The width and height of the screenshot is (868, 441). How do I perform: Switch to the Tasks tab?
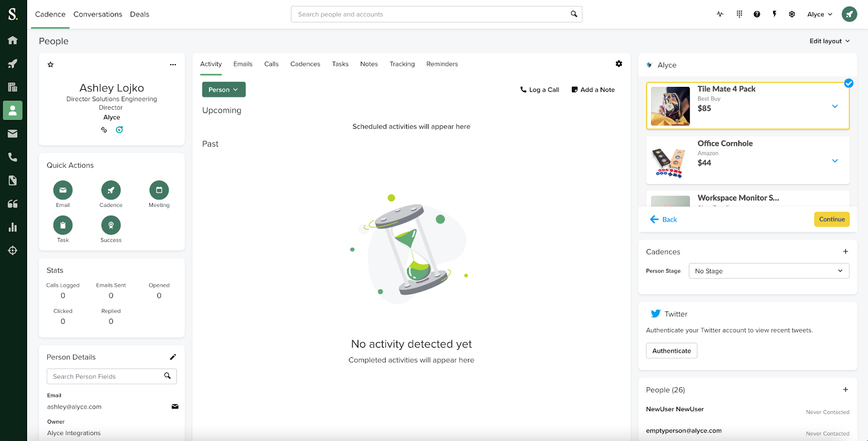point(340,64)
